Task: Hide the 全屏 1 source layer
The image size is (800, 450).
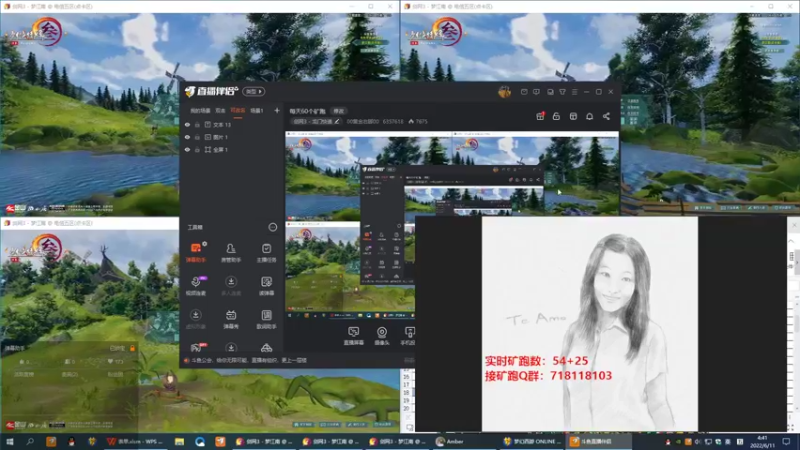Action: (187, 149)
